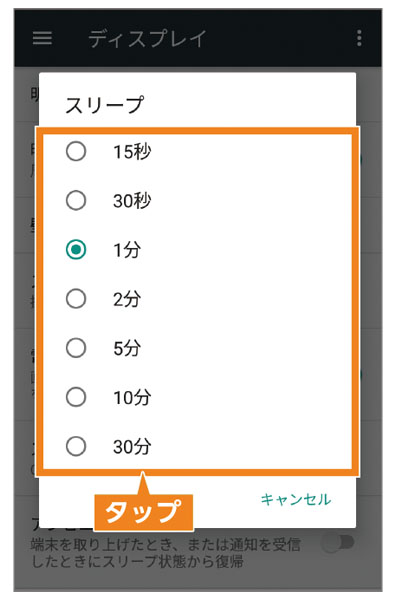The height and width of the screenshot is (600, 396).
Task: Click the orange タップ callout label
Action: [x=143, y=512]
